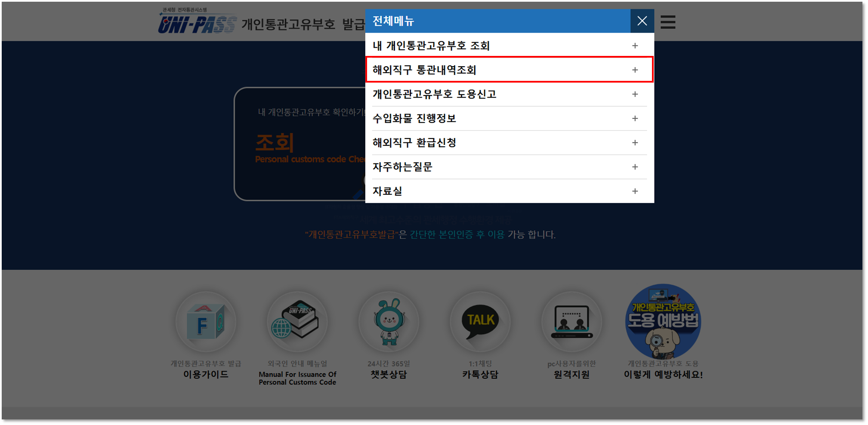Screen dimensions: 868x425
Task: Expand the 내 개인통관고유부호 조회 section
Action: [x=635, y=45]
